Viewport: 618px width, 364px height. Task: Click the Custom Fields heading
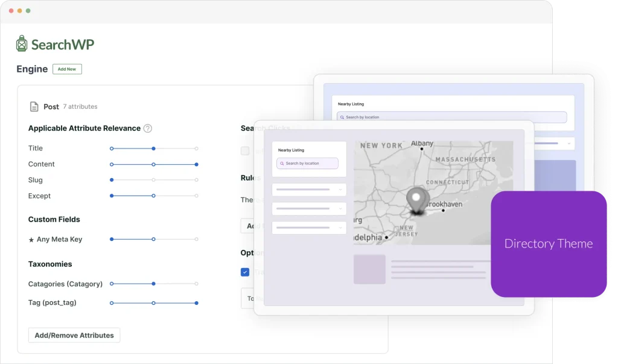(54, 219)
